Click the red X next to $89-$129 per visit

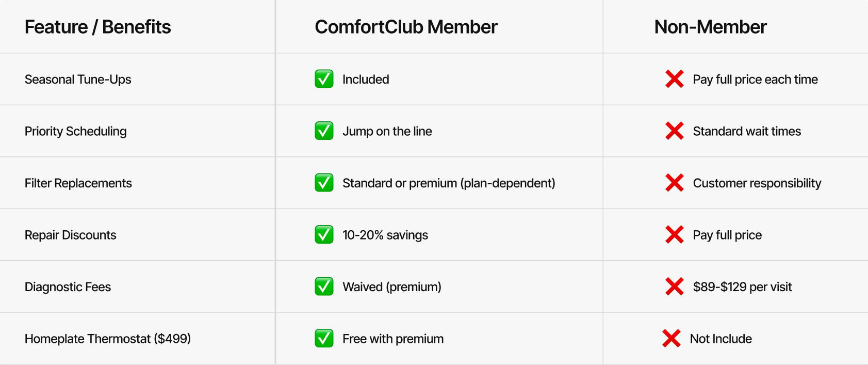[674, 287]
